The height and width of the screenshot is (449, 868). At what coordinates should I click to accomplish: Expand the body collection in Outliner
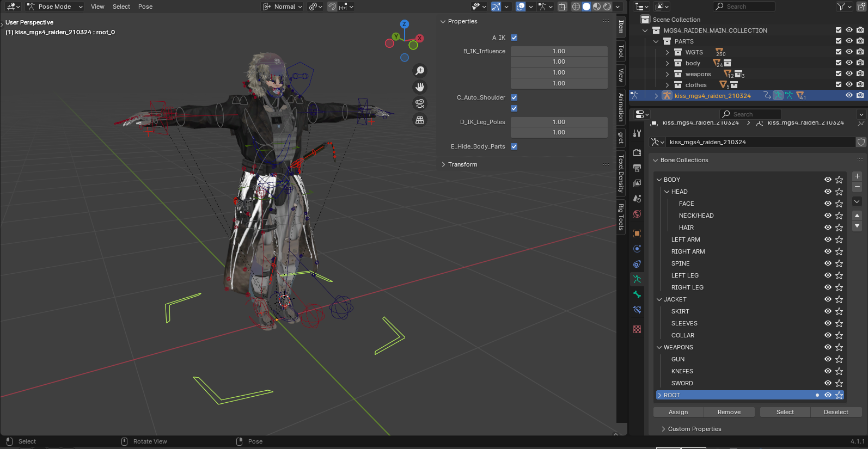(667, 63)
